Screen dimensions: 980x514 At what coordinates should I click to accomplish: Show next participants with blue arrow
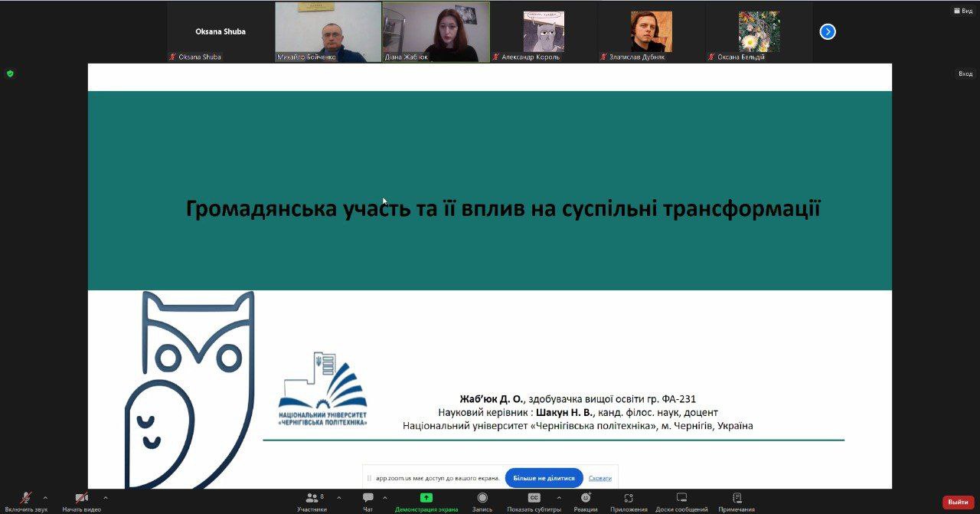(828, 31)
